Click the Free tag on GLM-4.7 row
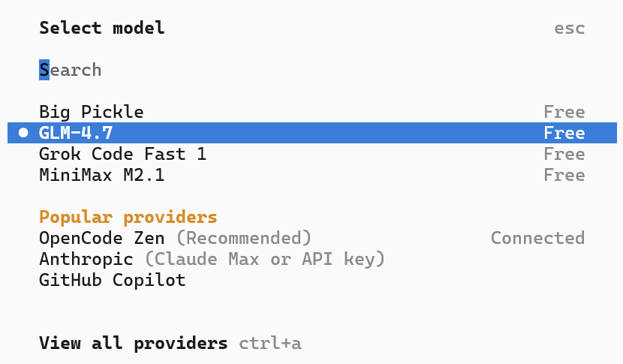The width and height of the screenshot is (623, 364). [x=564, y=133]
